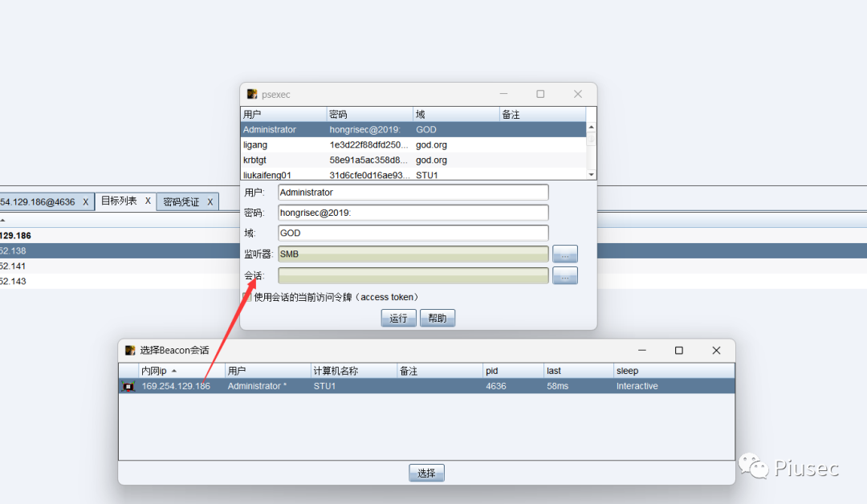The width and height of the screenshot is (867, 504).
Task: Click the credentials list scroll-down arrow
Action: click(x=591, y=175)
